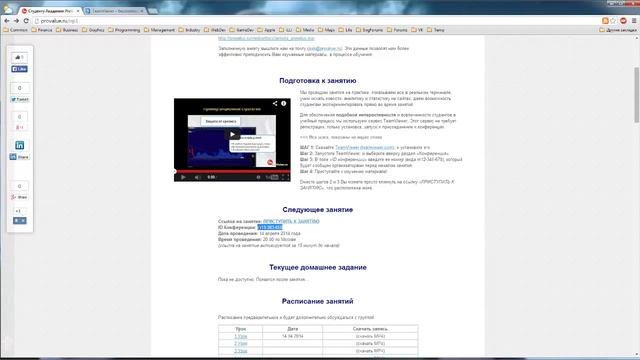
Task: Open a new tab with the new-tab button
Action: (153, 11)
